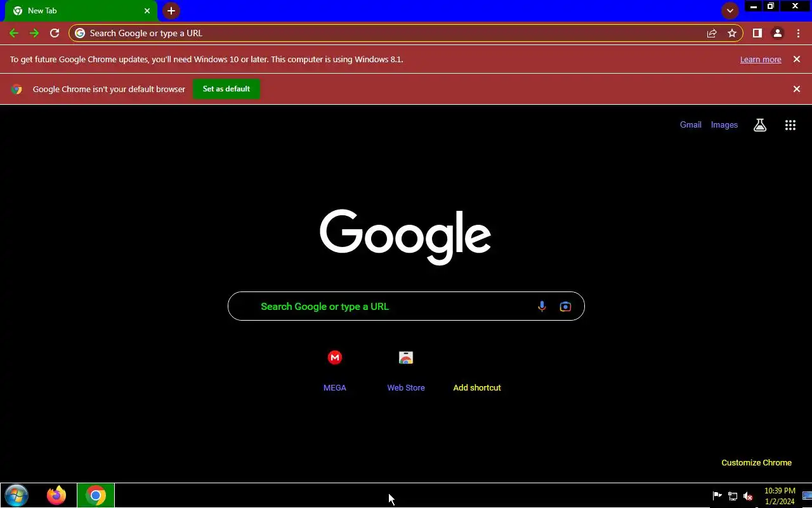Open the network tray icon
The width and height of the screenshot is (812, 508).
[733, 496]
